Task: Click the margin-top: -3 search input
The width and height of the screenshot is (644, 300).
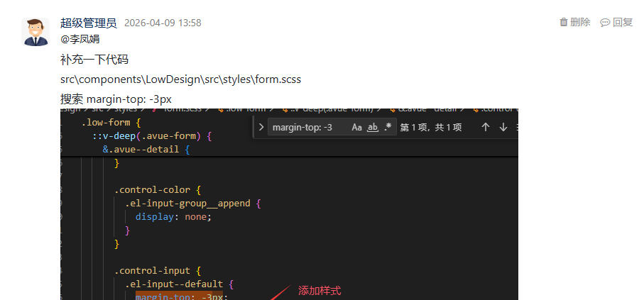Action: (x=307, y=127)
